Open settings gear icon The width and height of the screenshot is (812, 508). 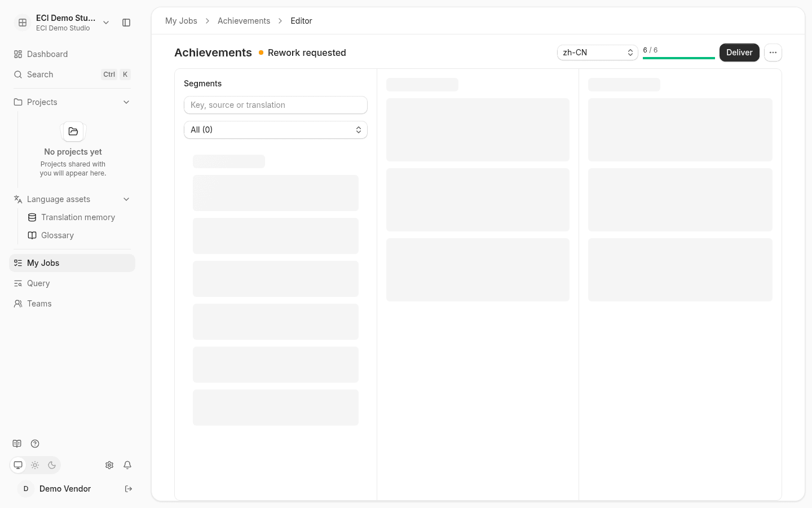(109, 465)
